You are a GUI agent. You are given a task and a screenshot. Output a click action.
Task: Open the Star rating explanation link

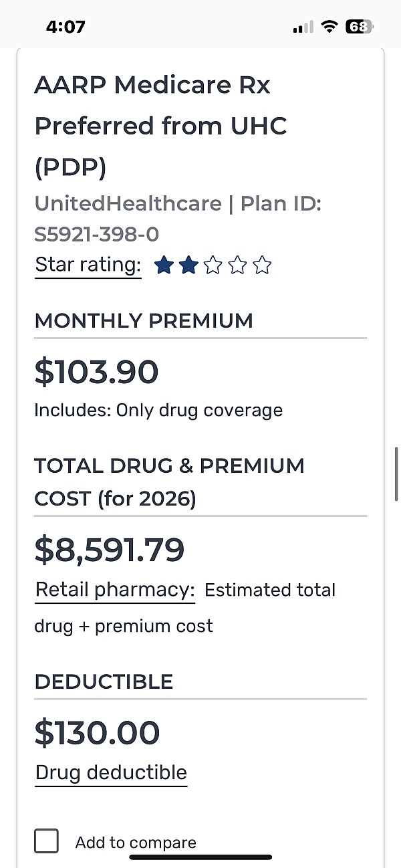[88, 265]
